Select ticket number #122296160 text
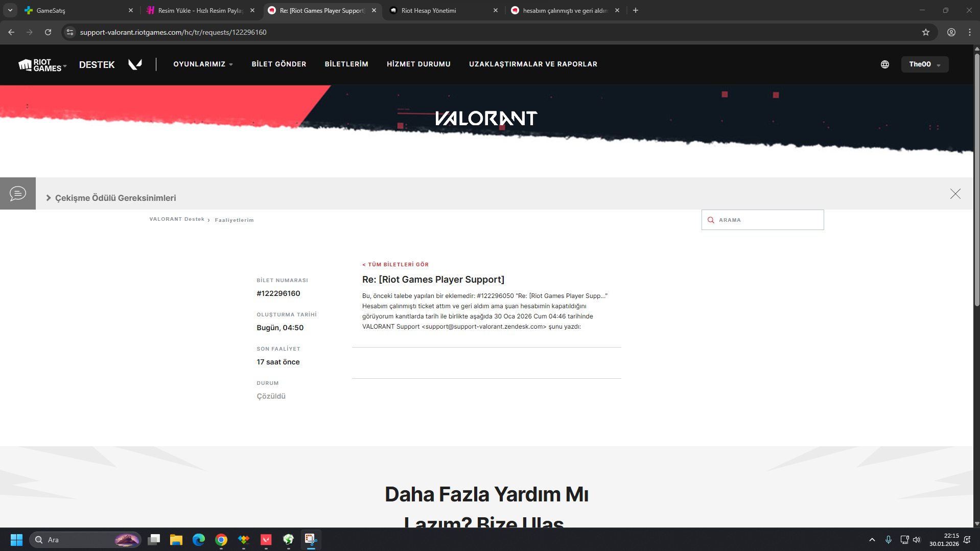 click(278, 293)
